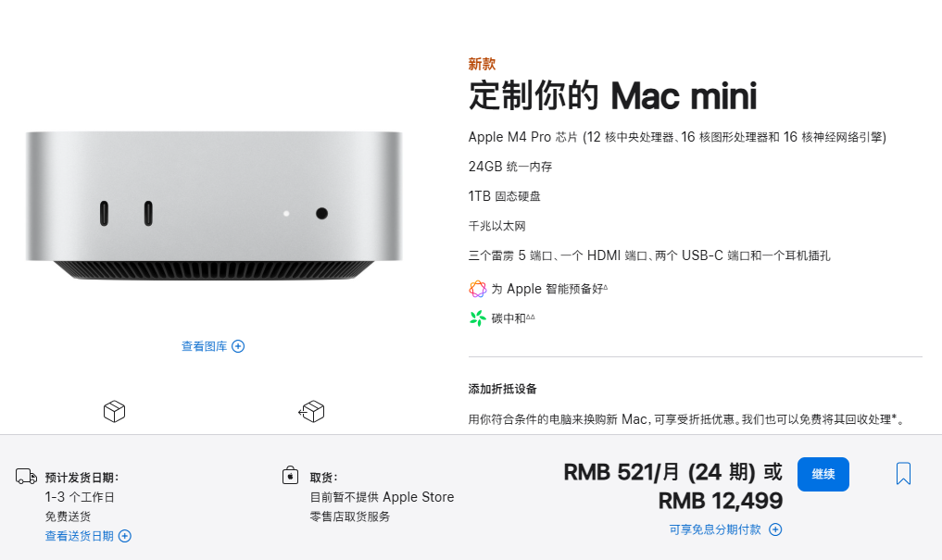Click the 碳中和 carbon neutral text
This screenshot has height=560, width=942.
509,318
